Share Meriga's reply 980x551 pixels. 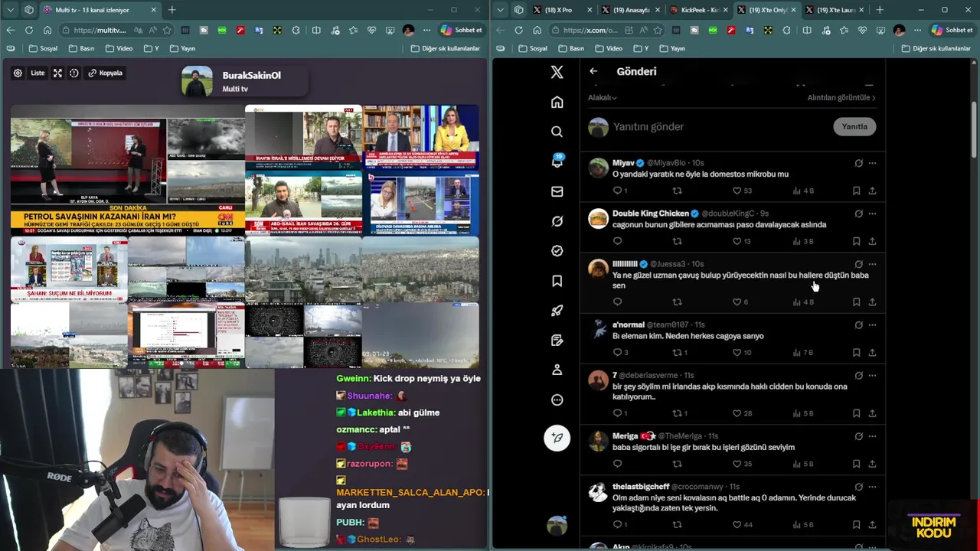[872, 464]
